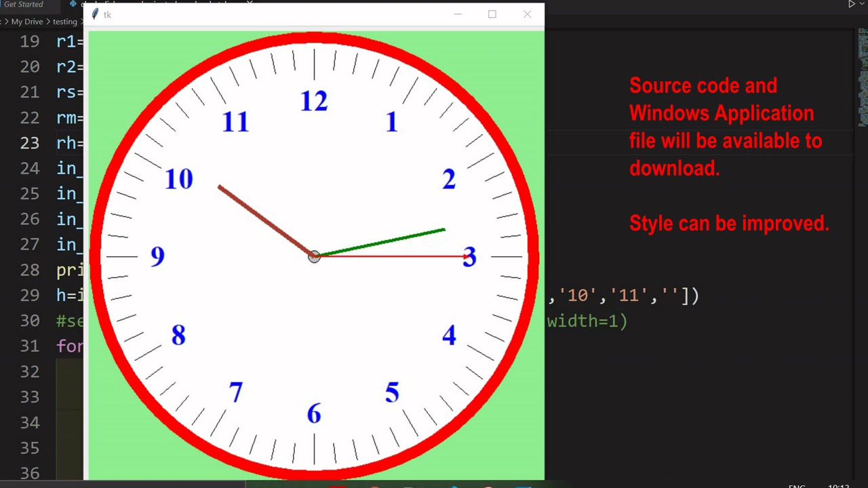Click line number 24 in the gutter

pos(29,169)
